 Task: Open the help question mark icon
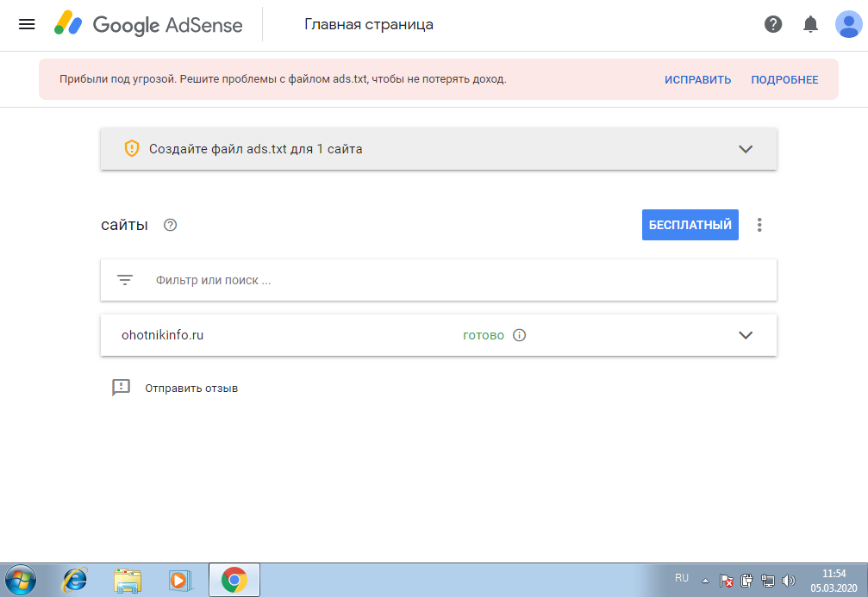pos(773,24)
